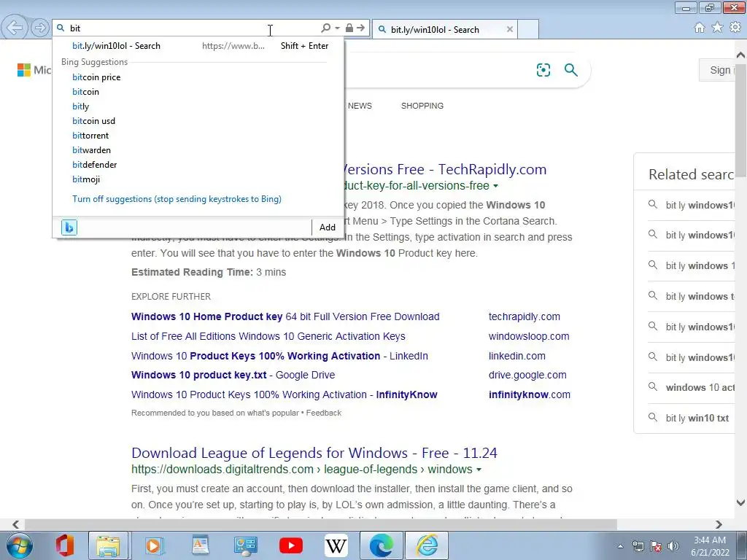Choose the 'bitcoin' suggestion
Image resolution: width=747 pixels, height=560 pixels.
click(86, 92)
